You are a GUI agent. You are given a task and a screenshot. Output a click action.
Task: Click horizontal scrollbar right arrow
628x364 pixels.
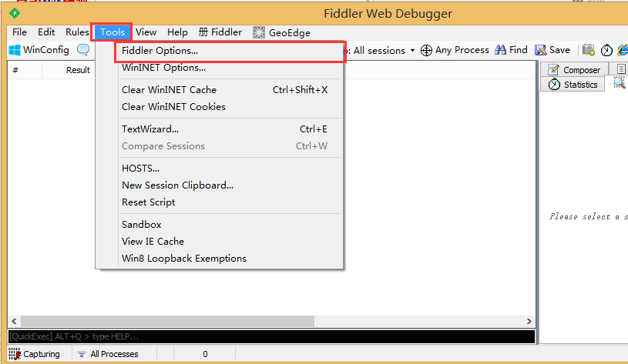click(x=529, y=321)
